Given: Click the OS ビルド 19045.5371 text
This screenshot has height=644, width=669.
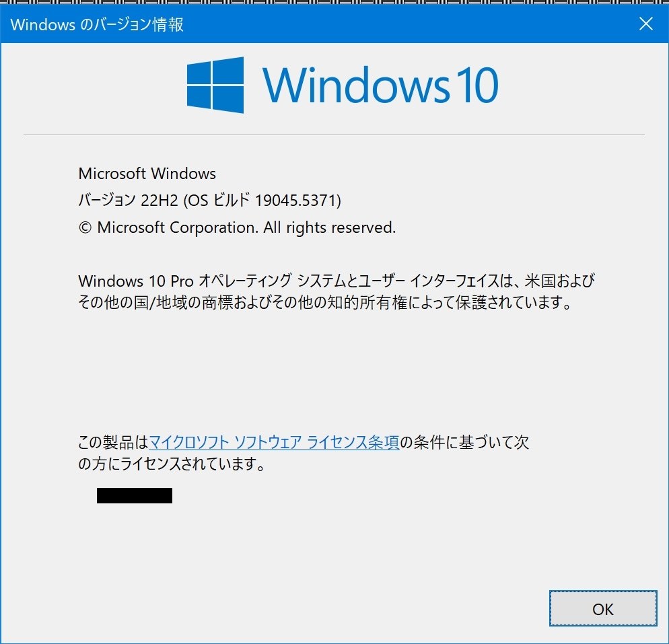Looking at the screenshot, I should (262, 200).
